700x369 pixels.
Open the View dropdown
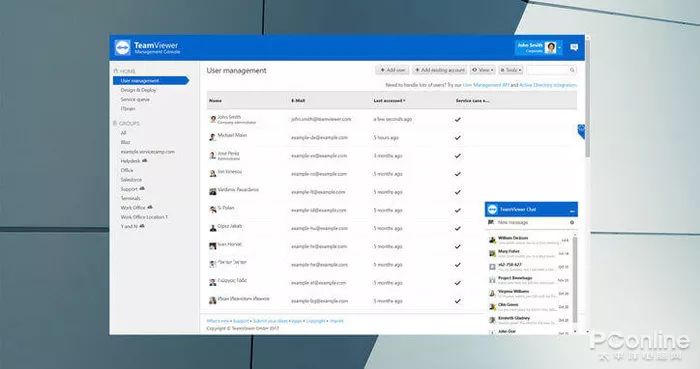click(x=483, y=70)
